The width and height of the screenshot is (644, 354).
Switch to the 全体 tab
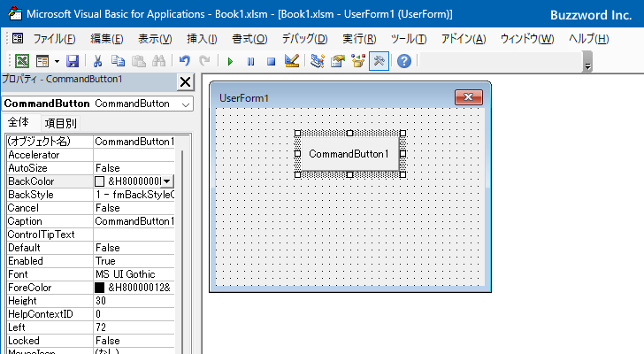(x=19, y=122)
